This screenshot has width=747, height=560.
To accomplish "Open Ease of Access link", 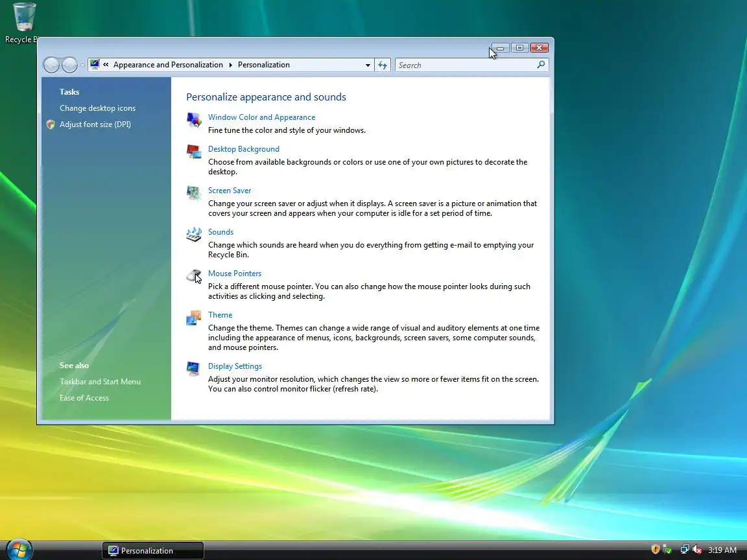I will 84,397.
